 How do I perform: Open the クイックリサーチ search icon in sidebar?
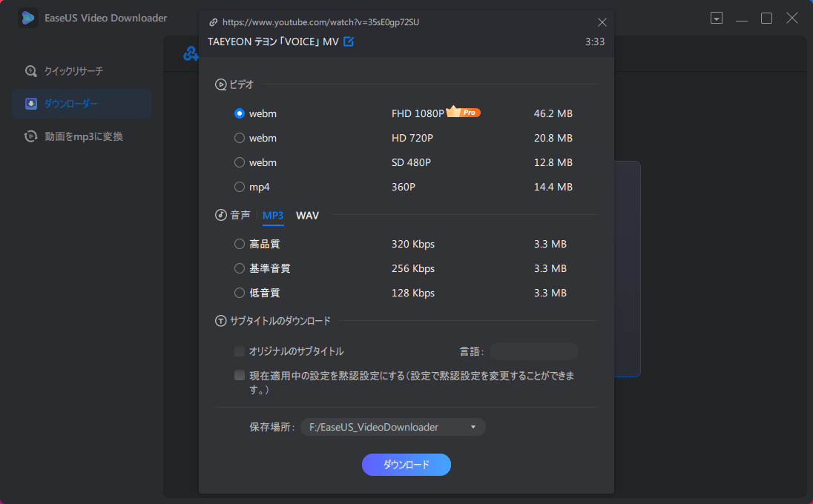click(x=30, y=71)
